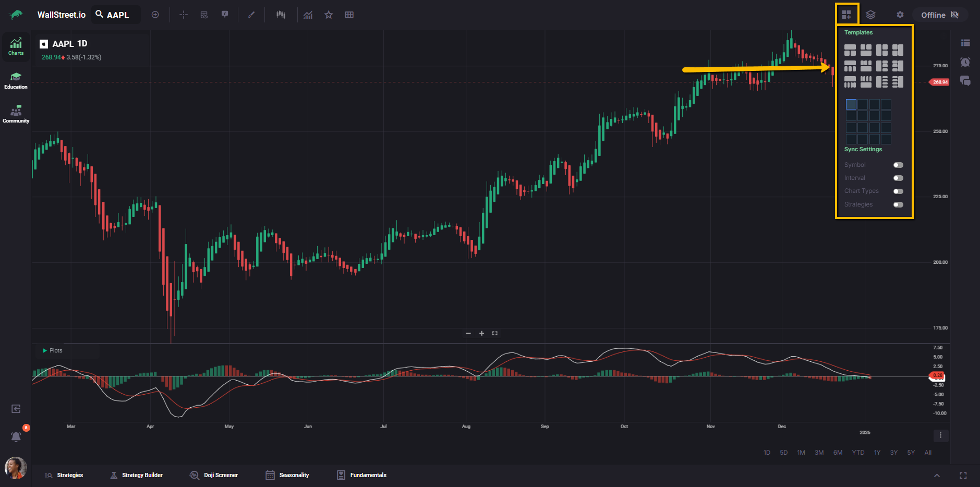Open the Seasonality tab
The image size is (980, 487).
(x=287, y=476)
